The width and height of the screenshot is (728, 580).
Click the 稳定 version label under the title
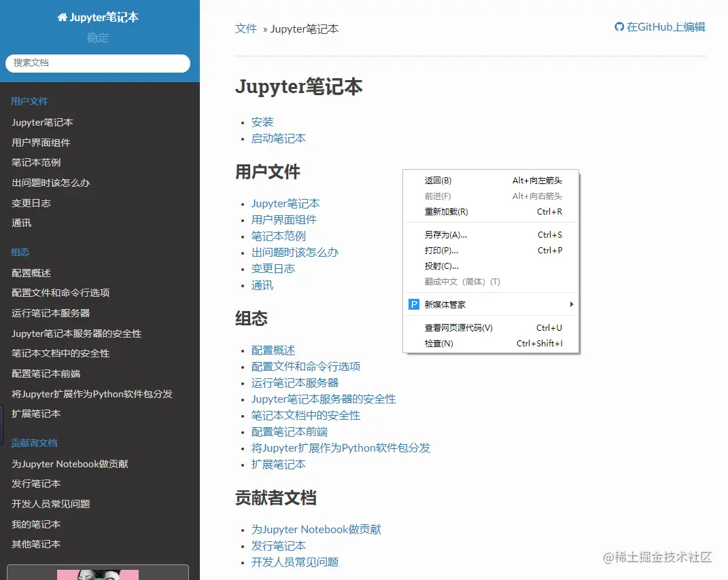point(97,38)
